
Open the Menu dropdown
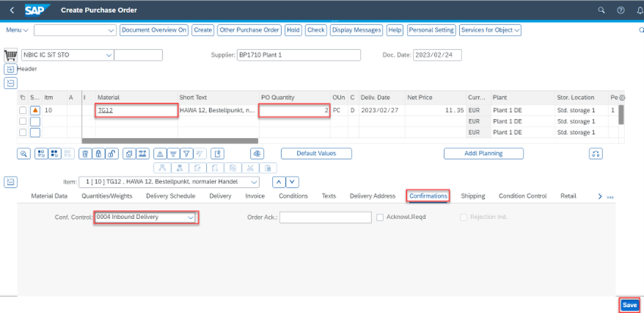coord(17,30)
